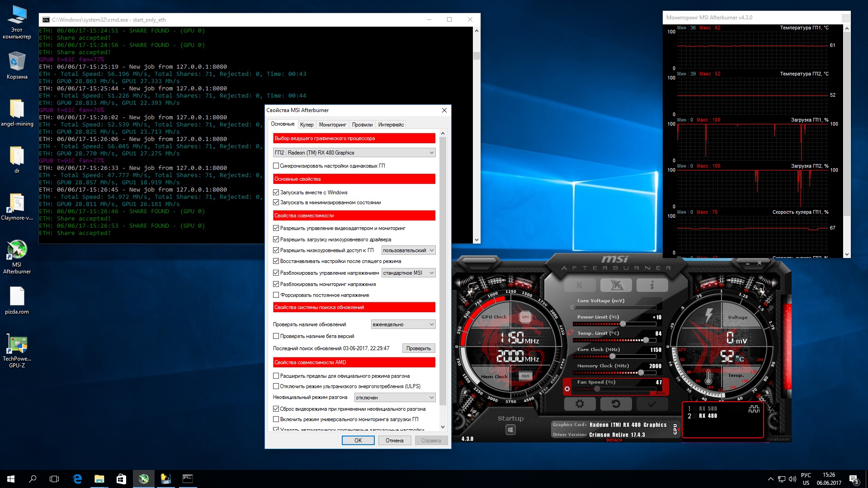This screenshot has height=488, width=868.
Task: Uncheck 'Запускать в минимизированном состоянии'
Action: point(276,202)
